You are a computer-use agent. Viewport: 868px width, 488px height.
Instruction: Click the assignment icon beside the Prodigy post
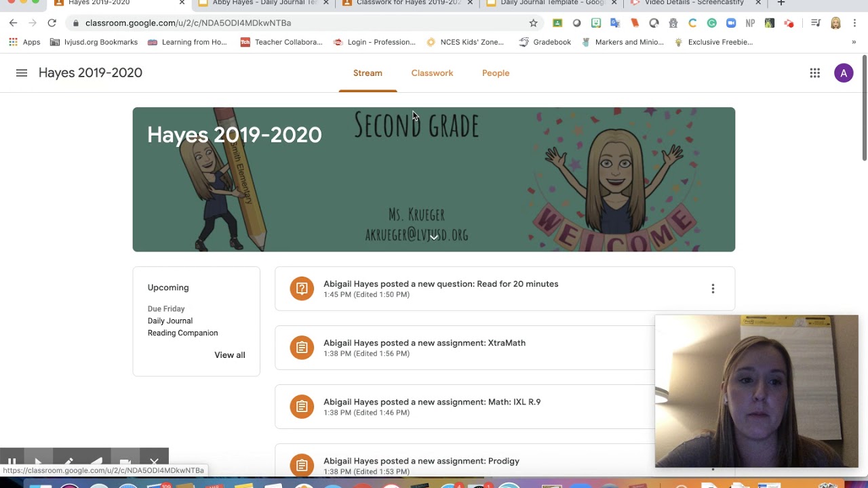(302, 465)
